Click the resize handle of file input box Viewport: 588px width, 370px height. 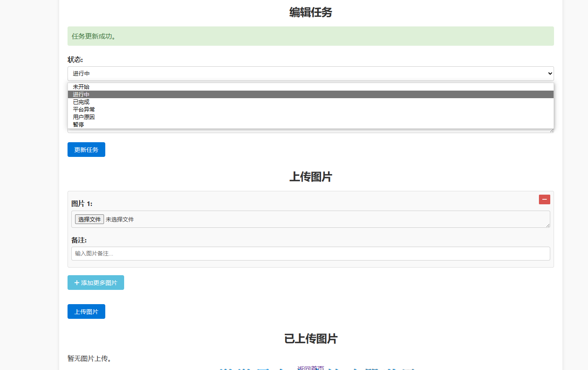click(x=547, y=225)
